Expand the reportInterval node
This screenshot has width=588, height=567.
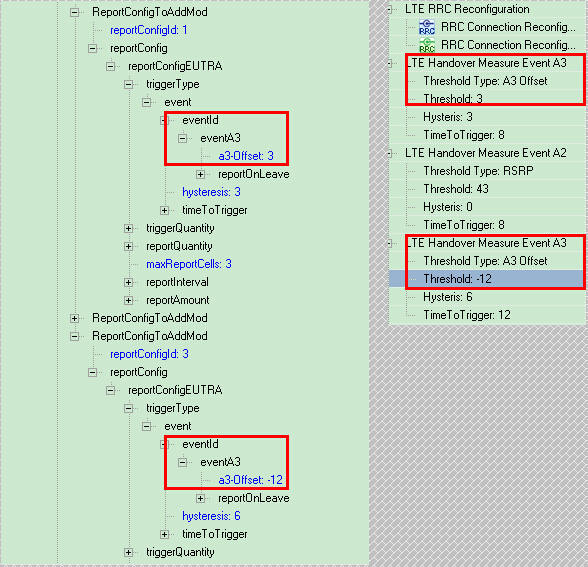(x=129, y=282)
